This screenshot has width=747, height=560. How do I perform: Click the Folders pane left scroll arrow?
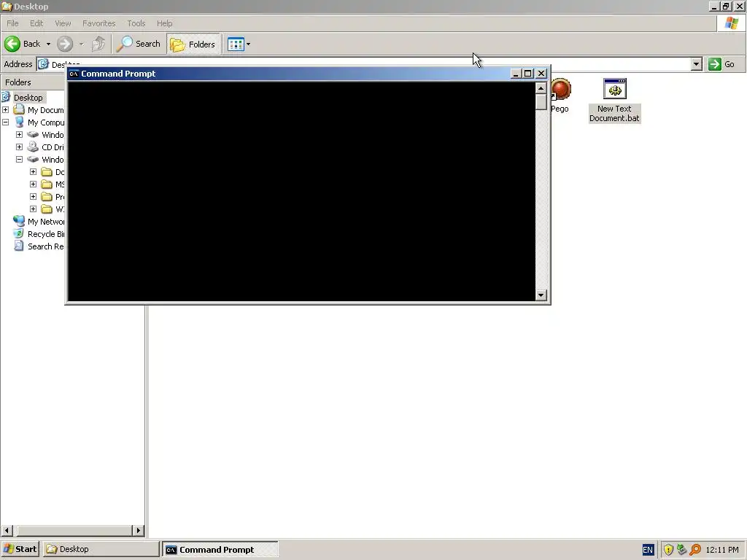coord(7,530)
